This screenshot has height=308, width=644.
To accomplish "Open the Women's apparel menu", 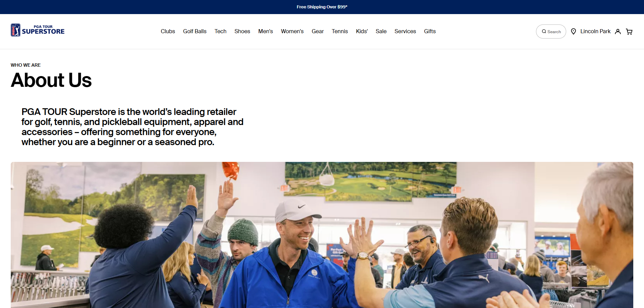I will 292,31.
